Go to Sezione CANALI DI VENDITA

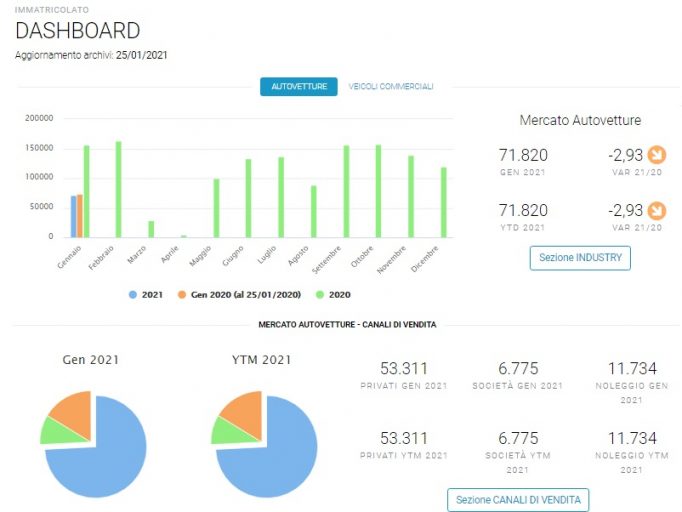click(x=518, y=500)
